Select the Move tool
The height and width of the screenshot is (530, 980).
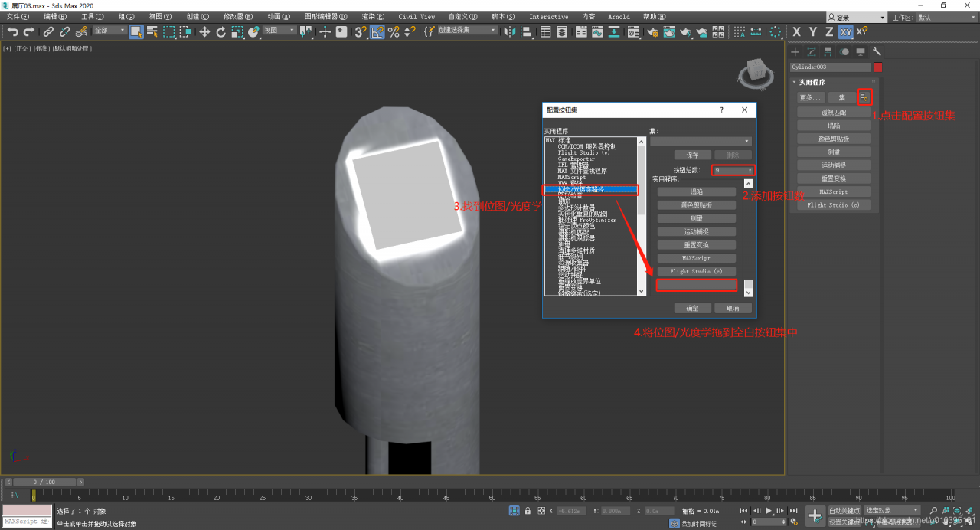tap(204, 31)
